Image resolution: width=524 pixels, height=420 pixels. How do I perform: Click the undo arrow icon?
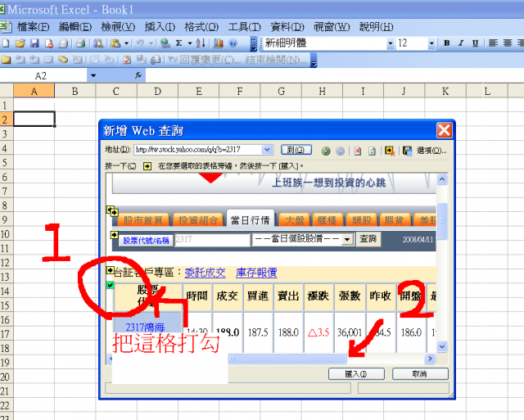(140, 43)
